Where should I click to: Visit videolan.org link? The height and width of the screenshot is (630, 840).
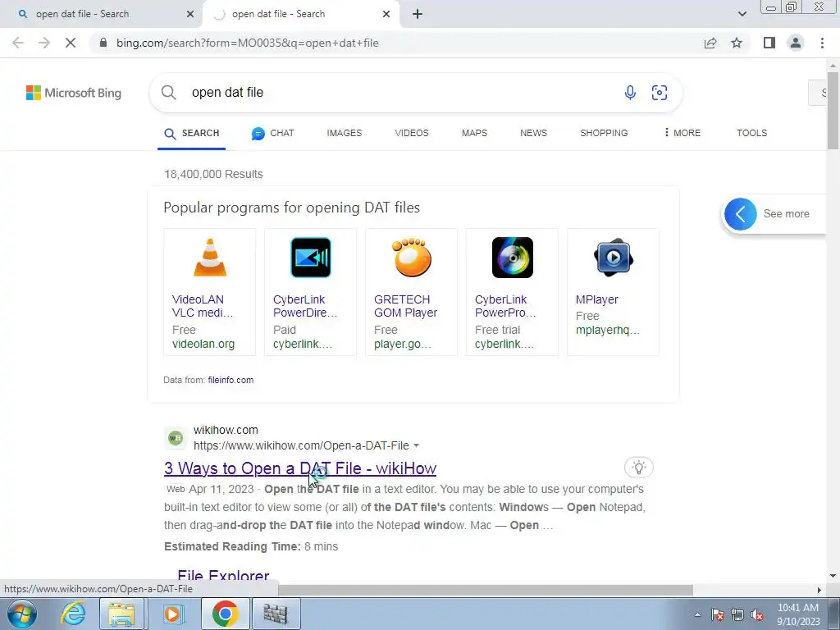(x=203, y=344)
